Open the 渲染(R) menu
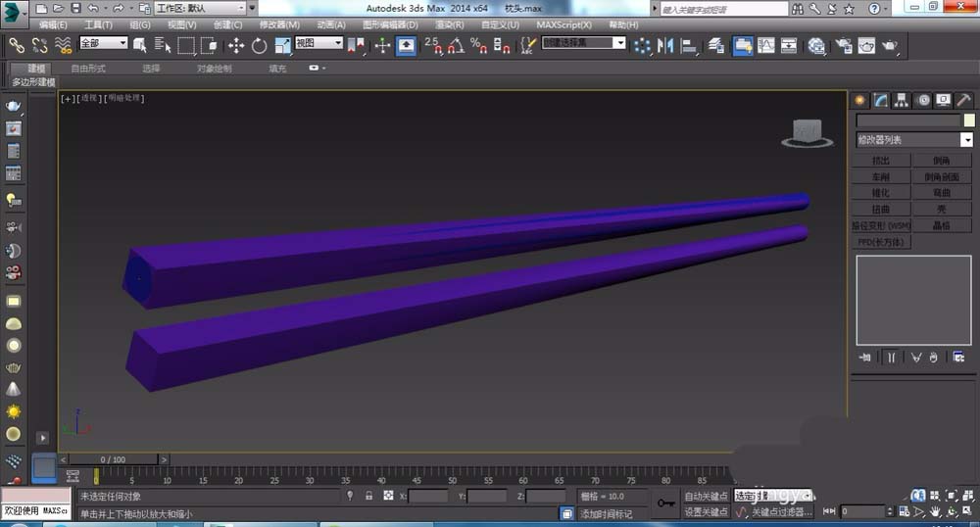Viewport: 980px width, 527px height. point(450,24)
